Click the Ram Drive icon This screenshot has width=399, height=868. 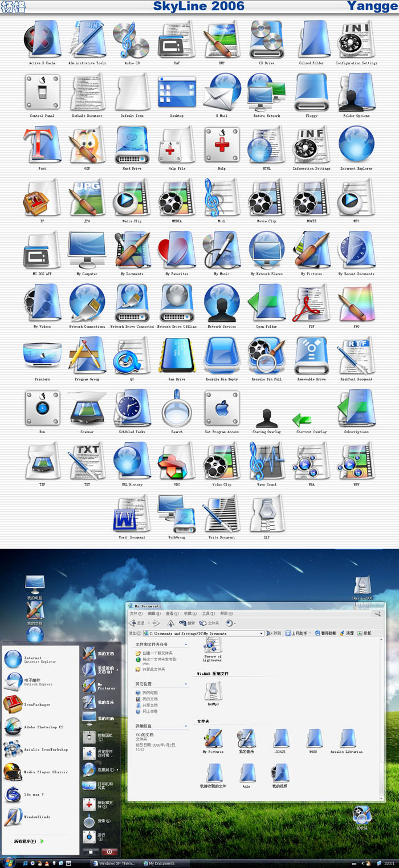(x=177, y=356)
